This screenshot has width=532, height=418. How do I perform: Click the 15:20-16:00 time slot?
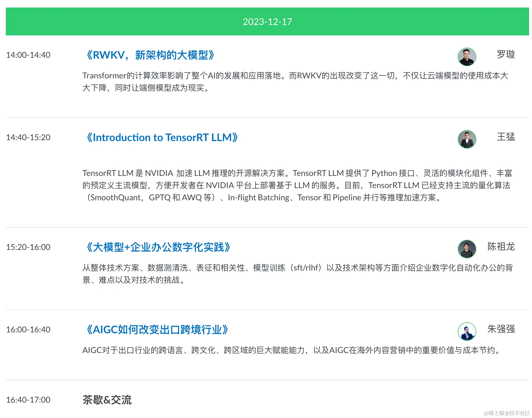click(x=28, y=247)
